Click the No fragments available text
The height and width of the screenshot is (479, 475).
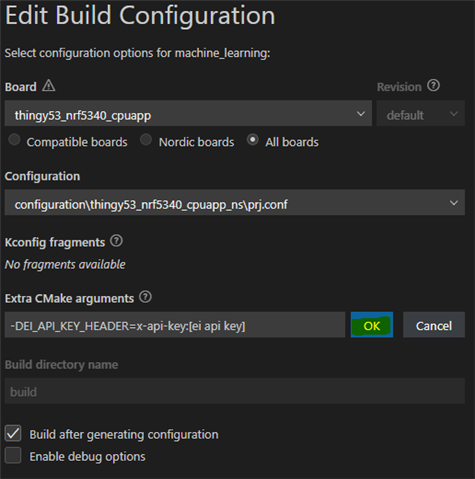pos(65,264)
